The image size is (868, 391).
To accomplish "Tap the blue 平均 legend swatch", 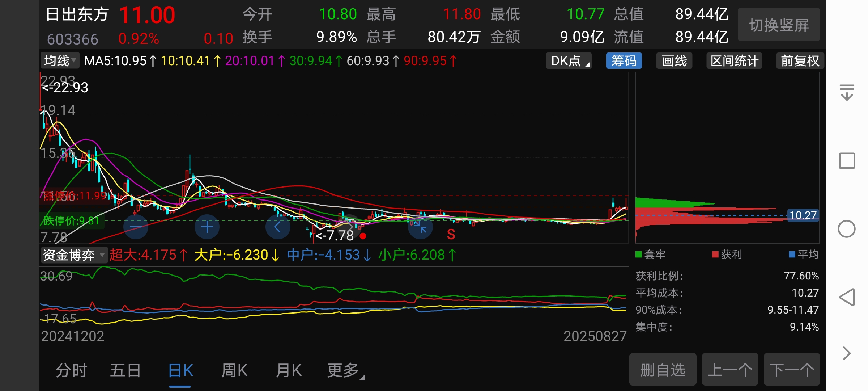I will (x=792, y=255).
